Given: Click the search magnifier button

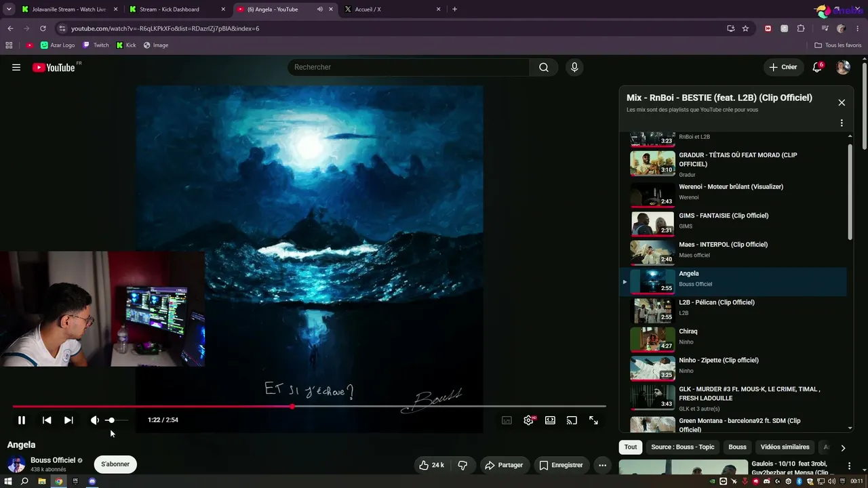Looking at the screenshot, I should pyautogui.click(x=544, y=67).
